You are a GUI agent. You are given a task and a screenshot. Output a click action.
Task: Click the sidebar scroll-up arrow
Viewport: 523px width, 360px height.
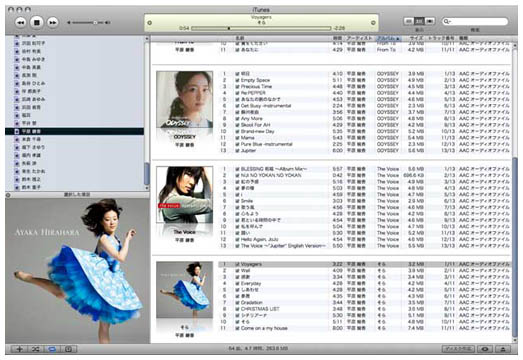[146, 39]
